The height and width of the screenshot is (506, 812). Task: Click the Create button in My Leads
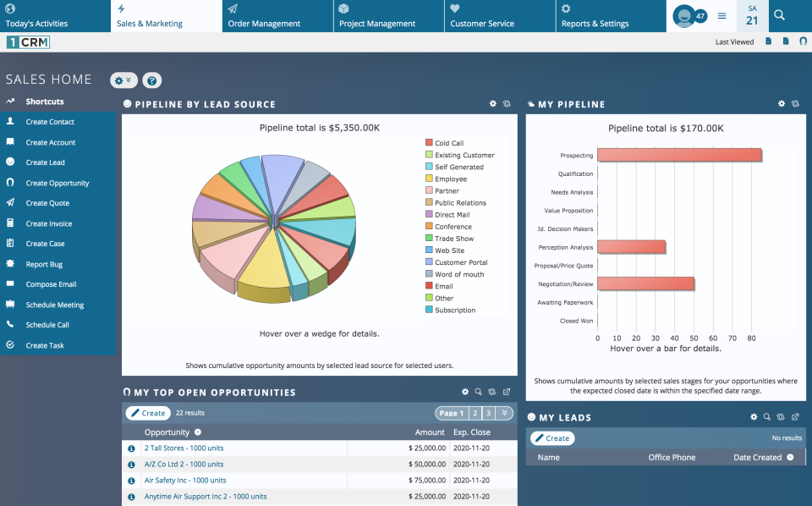(x=551, y=437)
